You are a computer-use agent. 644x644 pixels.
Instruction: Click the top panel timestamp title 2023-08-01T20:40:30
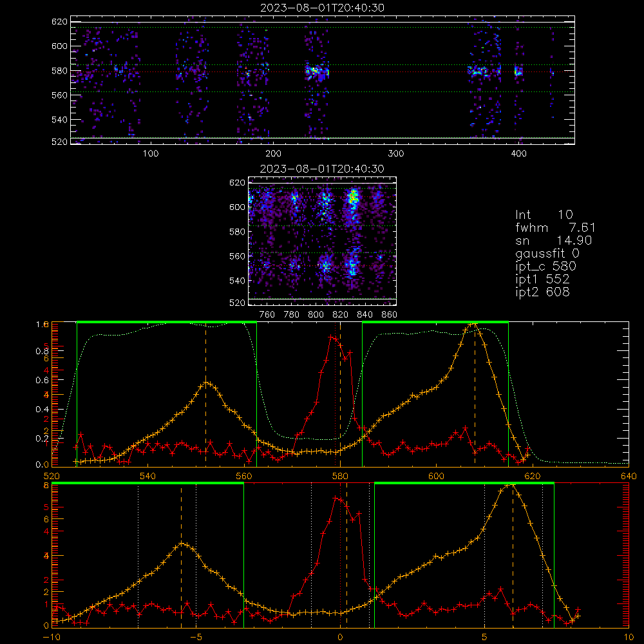(x=323, y=8)
